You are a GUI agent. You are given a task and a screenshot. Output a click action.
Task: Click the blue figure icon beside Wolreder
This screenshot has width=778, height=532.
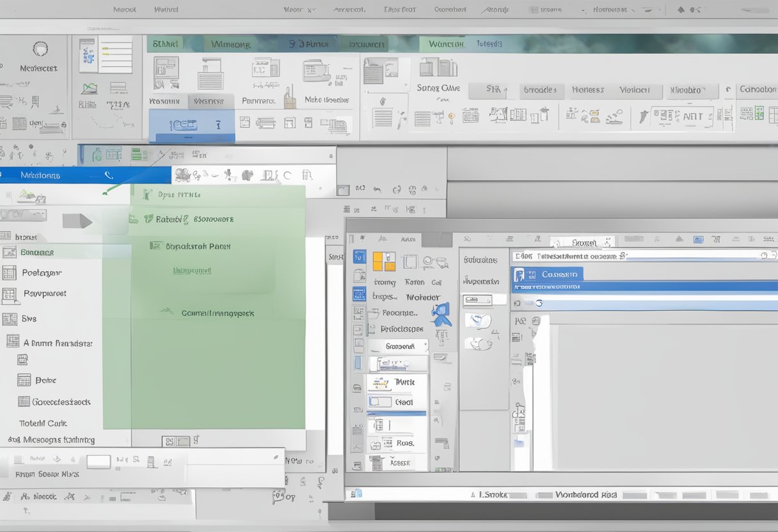pyautogui.click(x=441, y=315)
